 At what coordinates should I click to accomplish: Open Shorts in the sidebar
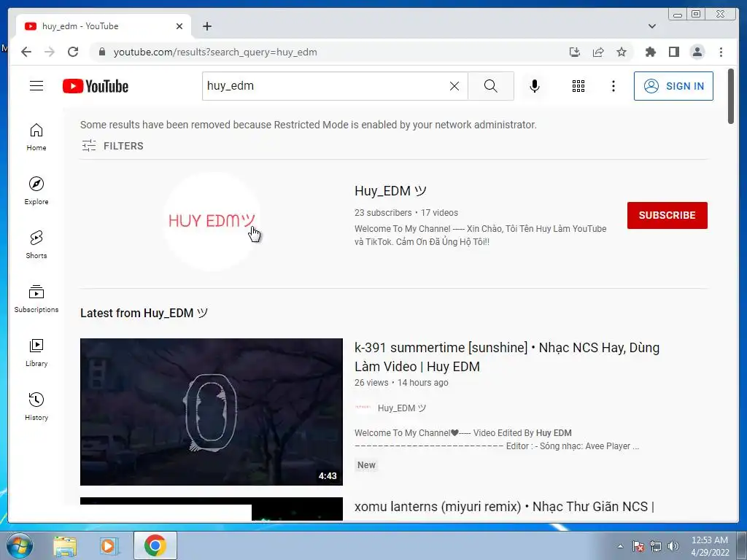click(x=36, y=245)
